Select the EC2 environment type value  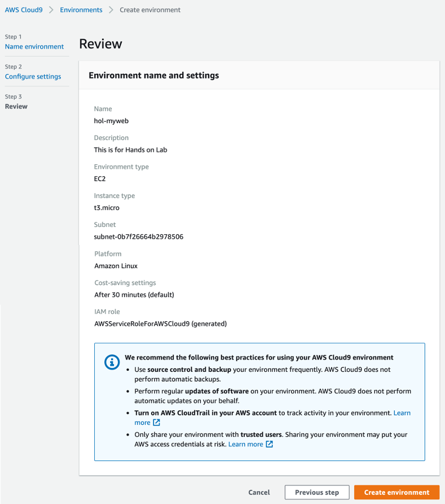coord(100,179)
